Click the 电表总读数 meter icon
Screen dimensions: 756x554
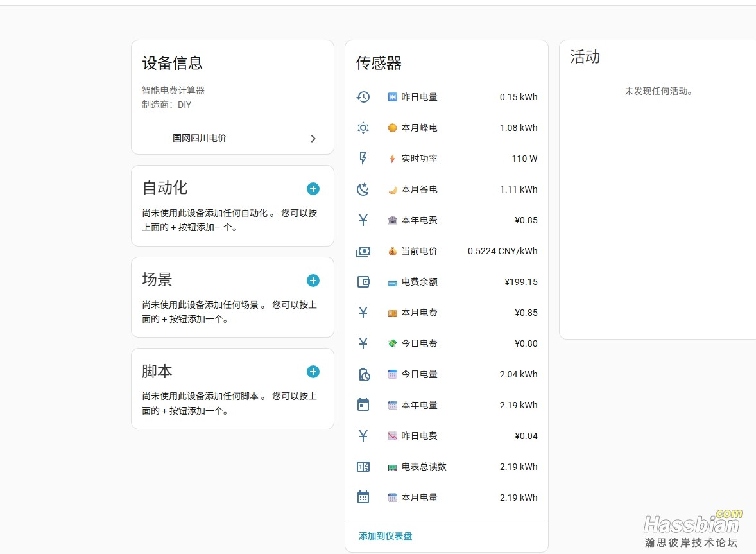pyautogui.click(x=363, y=467)
